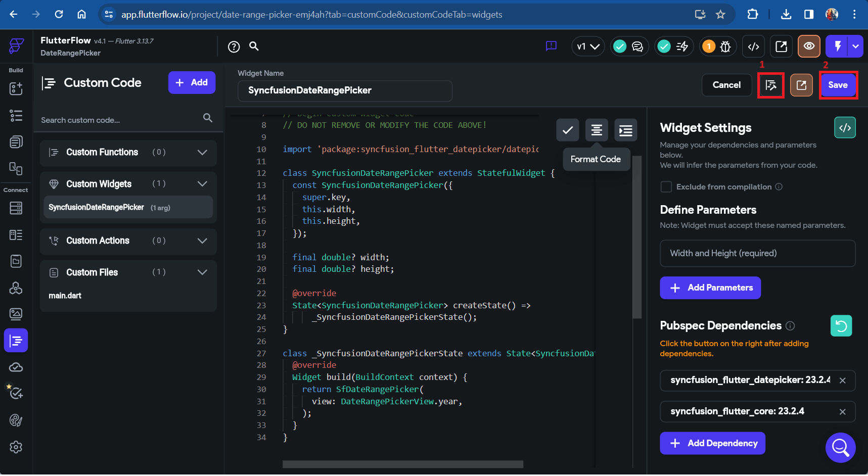Click the Pubspec Dependencies info icon

pos(790,326)
